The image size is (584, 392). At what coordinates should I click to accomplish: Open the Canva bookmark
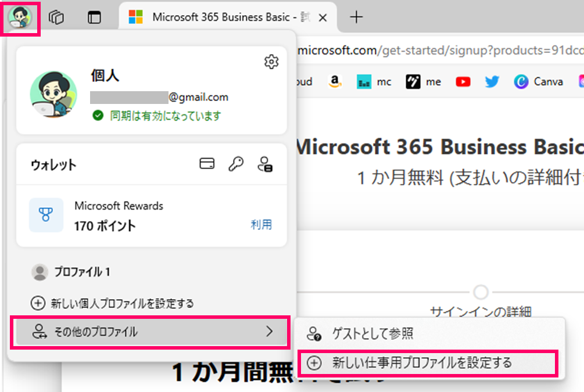click(539, 81)
